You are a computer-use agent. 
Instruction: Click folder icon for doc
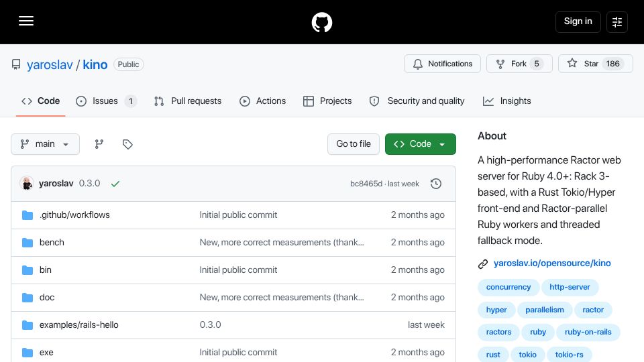(28, 298)
